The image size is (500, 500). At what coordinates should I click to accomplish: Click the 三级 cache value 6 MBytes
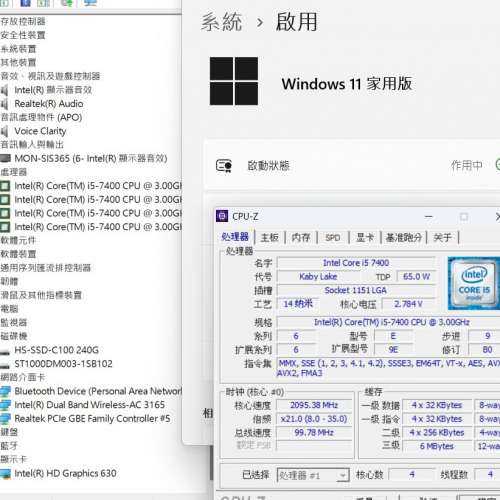pyautogui.click(x=437, y=446)
